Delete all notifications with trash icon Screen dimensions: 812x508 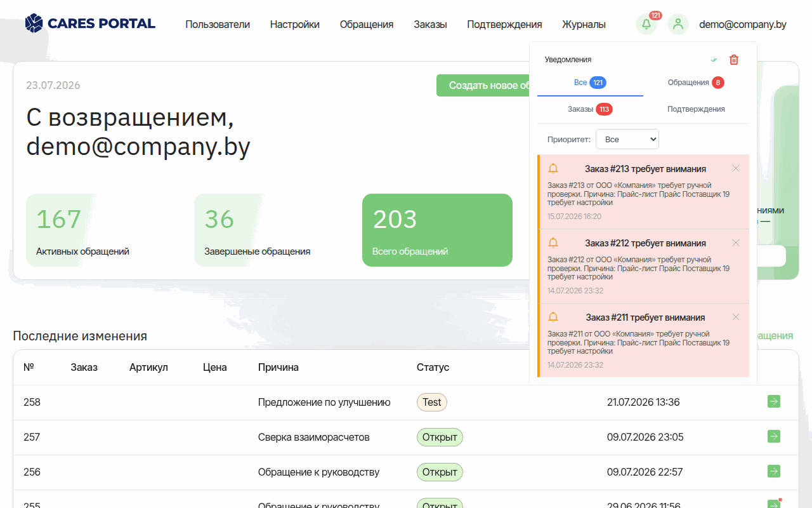734,60
